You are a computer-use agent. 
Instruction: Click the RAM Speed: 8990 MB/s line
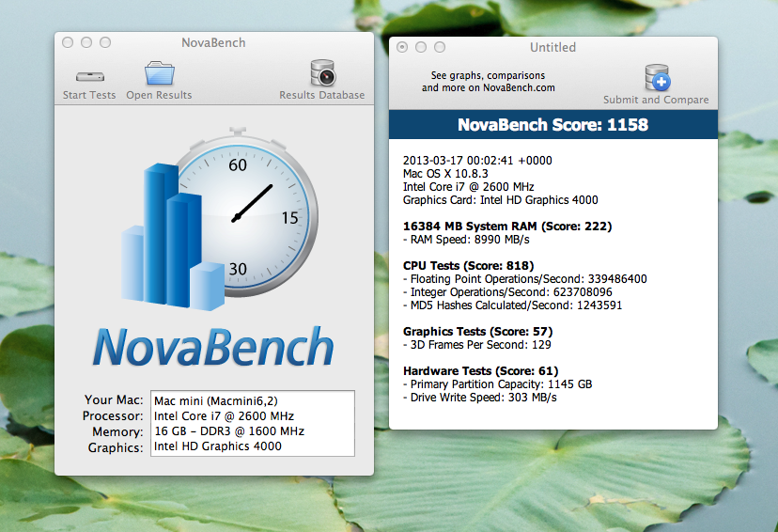coord(466,240)
